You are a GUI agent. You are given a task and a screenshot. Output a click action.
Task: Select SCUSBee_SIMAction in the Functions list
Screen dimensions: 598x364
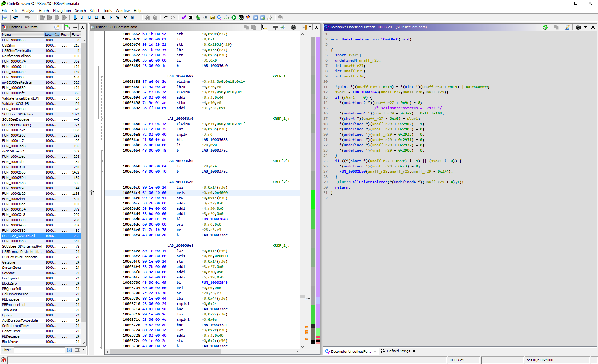(x=17, y=114)
